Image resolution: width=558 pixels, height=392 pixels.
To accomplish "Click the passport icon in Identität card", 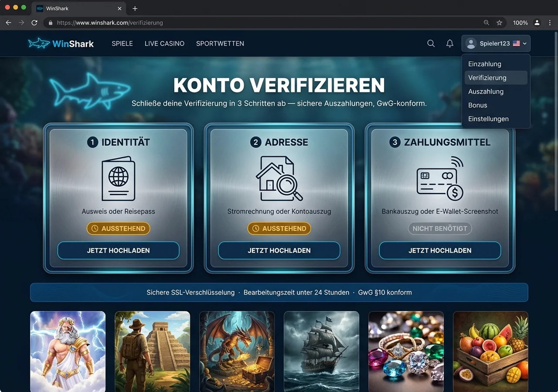I will [118, 179].
